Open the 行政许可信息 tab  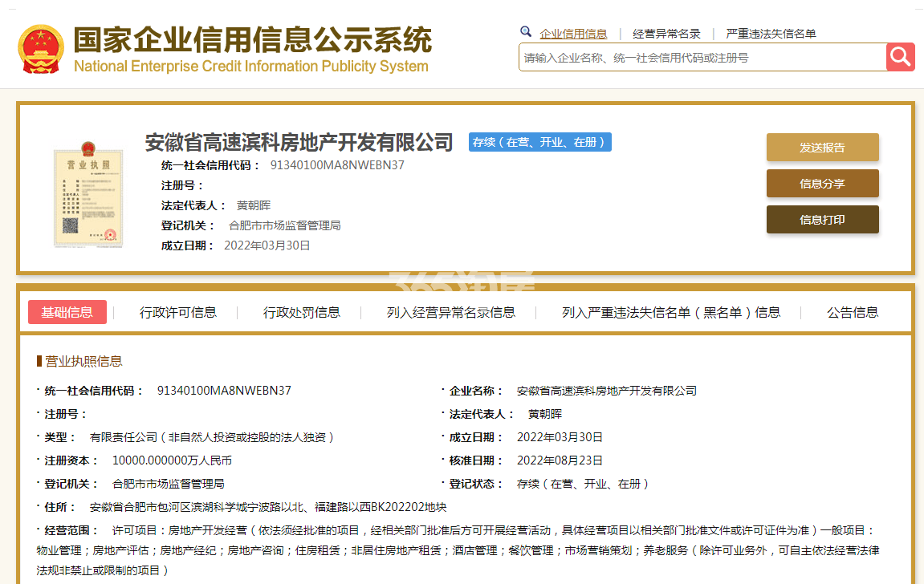pos(178,312)
